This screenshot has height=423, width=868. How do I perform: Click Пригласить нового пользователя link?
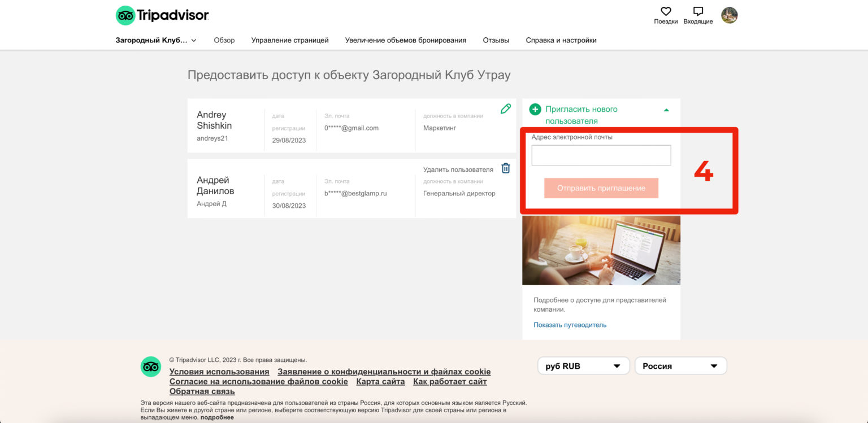tap(581, 115)
